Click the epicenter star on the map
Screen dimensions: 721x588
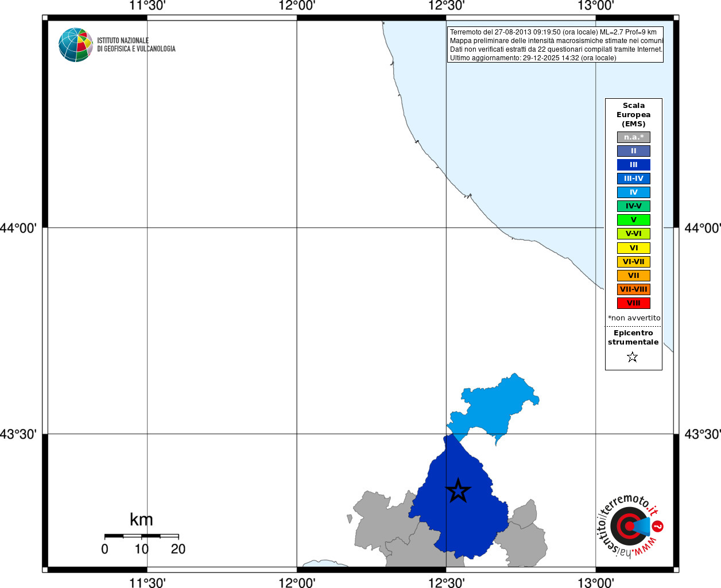(458, 491)
